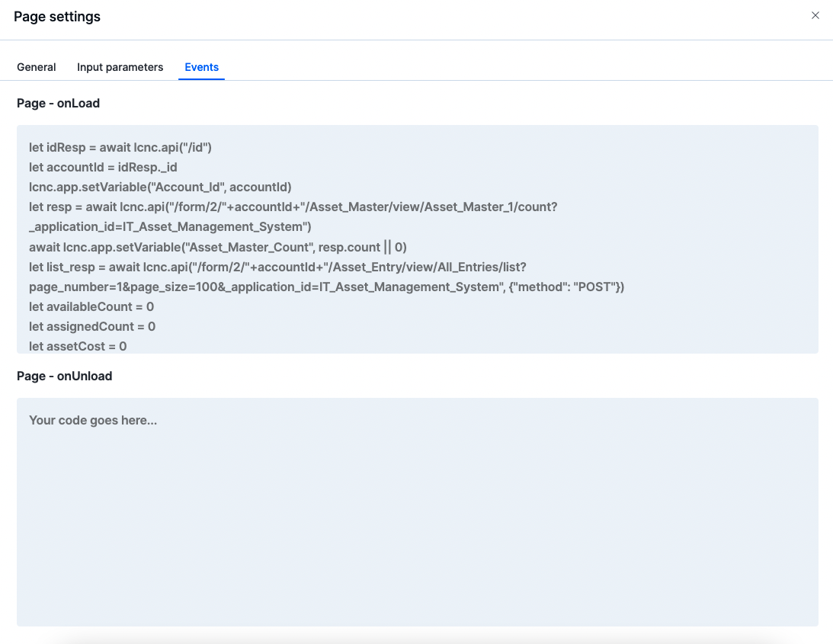Click the Page settings dialog title
Viewport: 833px width, 644px height.
(57, 17)
